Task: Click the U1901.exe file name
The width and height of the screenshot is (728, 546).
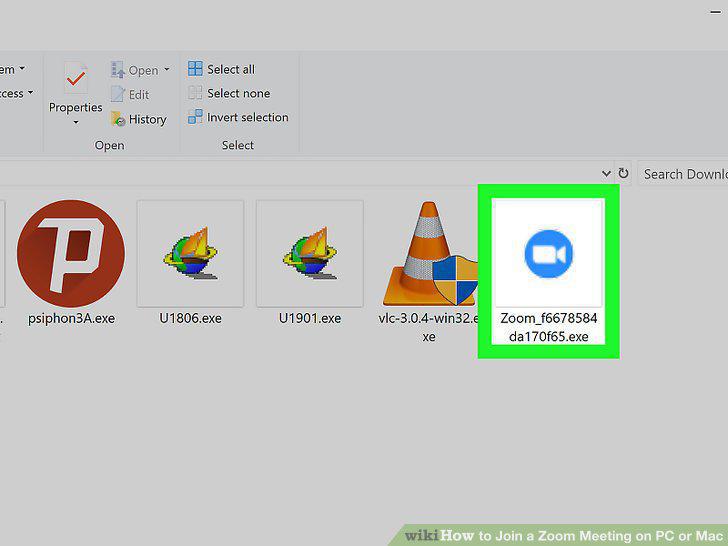Action: 310,319
